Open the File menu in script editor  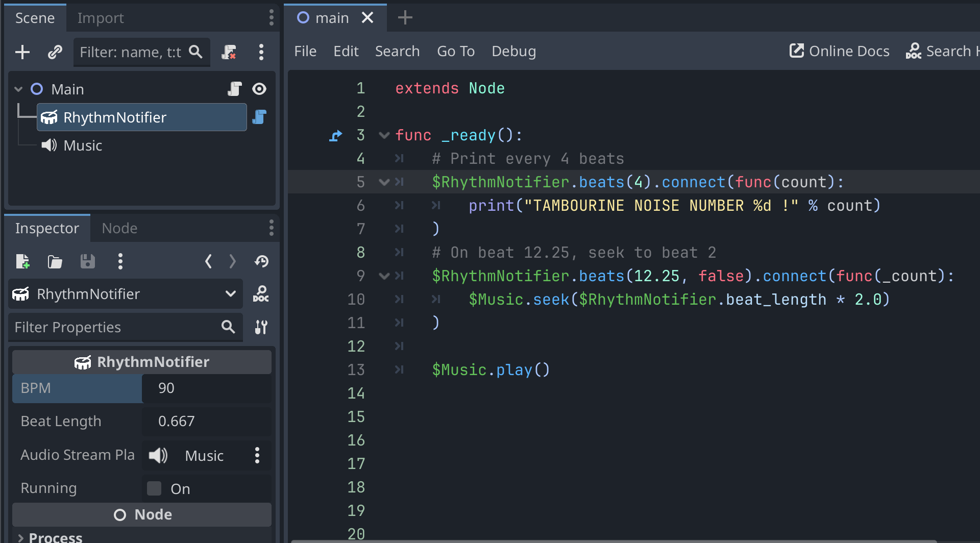click(x=305, y=51)
